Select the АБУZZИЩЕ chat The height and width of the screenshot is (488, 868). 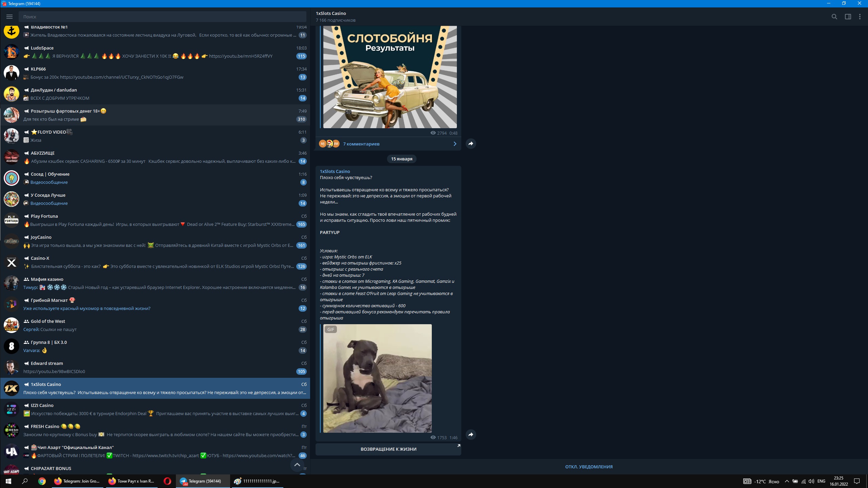pos(155,157)
